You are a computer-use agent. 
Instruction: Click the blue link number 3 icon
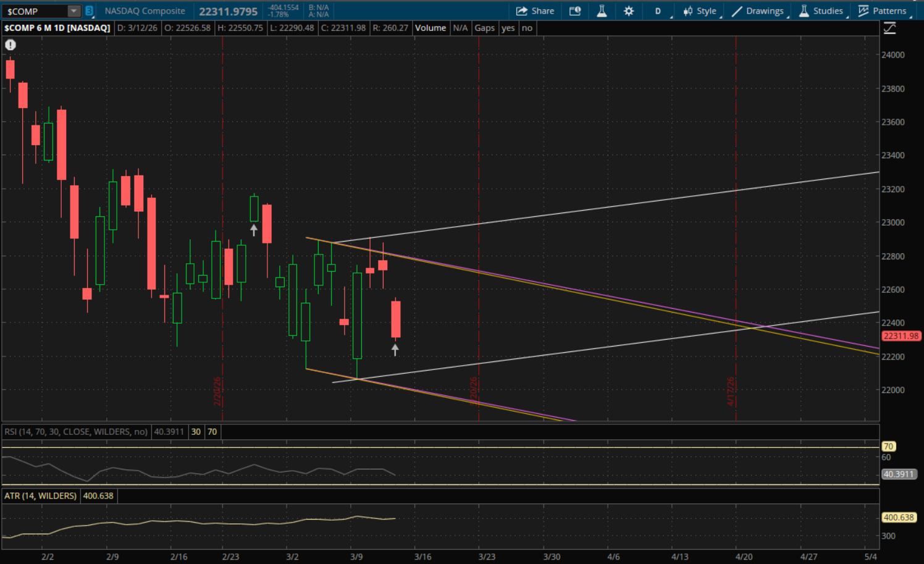tap(89, 11)
